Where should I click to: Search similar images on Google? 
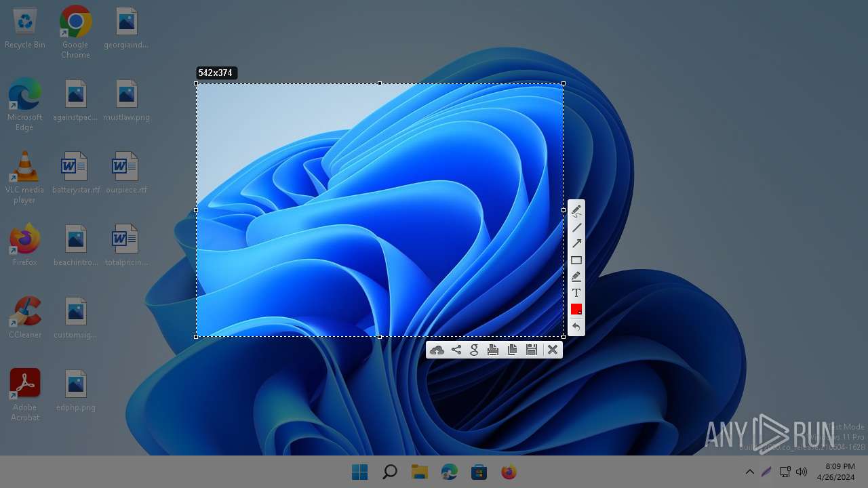[475, 350]
